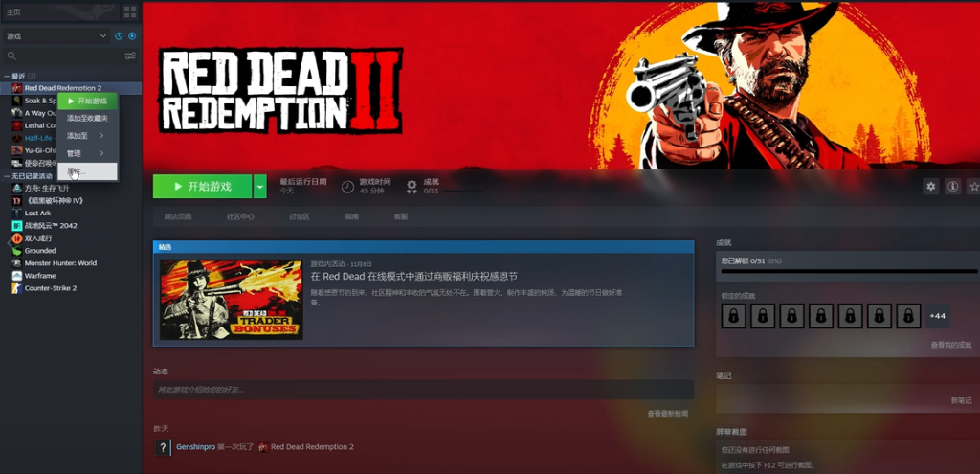Open the 讨论区 tab

[300, 217]
